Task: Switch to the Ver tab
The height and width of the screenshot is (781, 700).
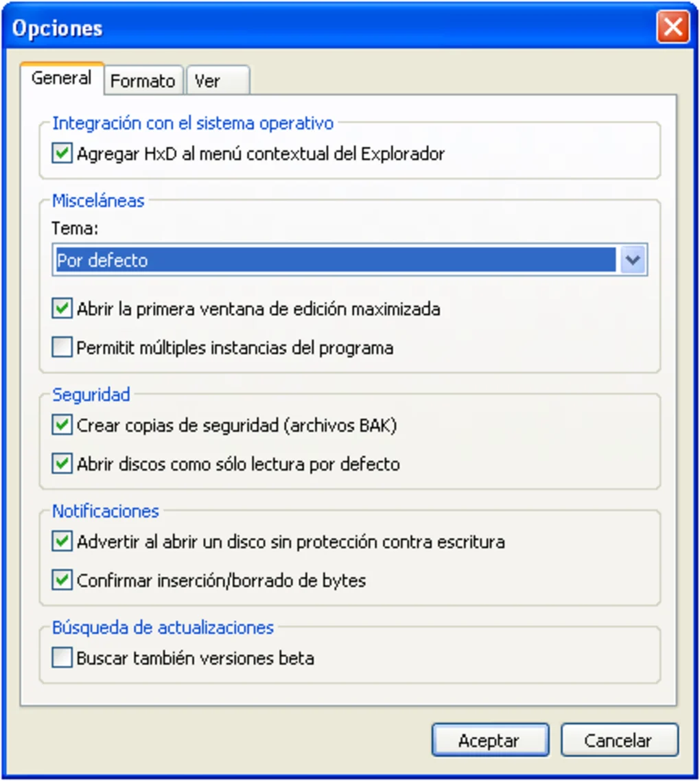Action: point(218,80)
